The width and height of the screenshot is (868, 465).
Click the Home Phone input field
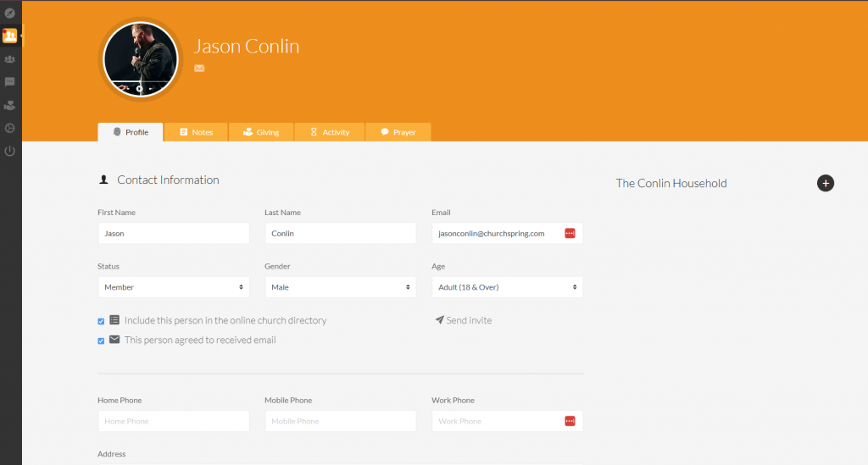[x=173, y=421]
